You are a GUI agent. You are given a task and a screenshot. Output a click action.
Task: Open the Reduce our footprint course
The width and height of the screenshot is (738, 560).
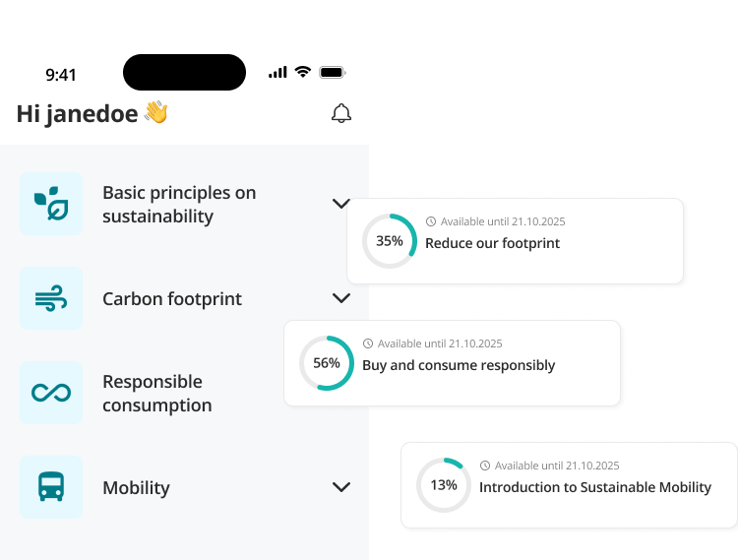[x=515, y=241]
